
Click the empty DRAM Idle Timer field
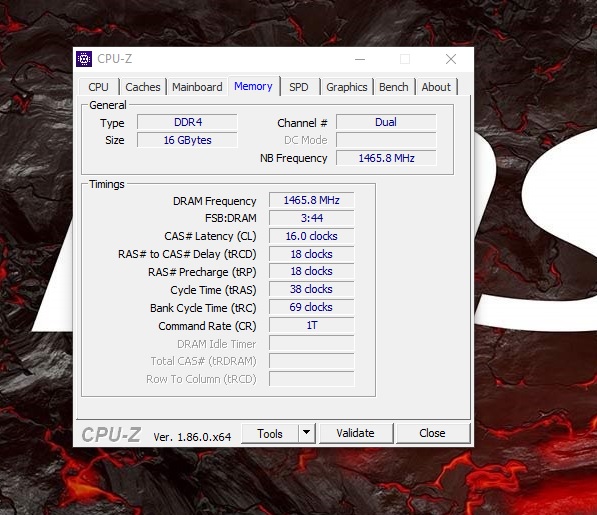pyautogui.click(x=311, y=343)
